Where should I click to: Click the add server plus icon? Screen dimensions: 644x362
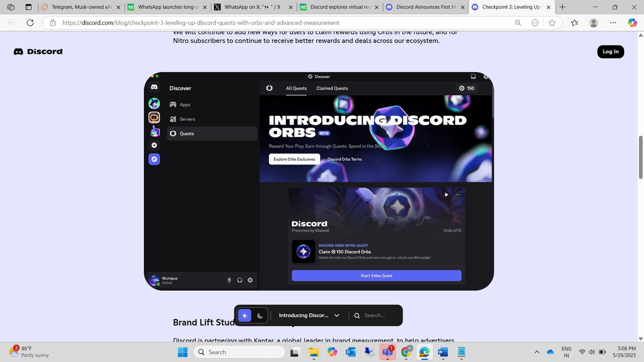pyautogui.click(x=154, y=145)
